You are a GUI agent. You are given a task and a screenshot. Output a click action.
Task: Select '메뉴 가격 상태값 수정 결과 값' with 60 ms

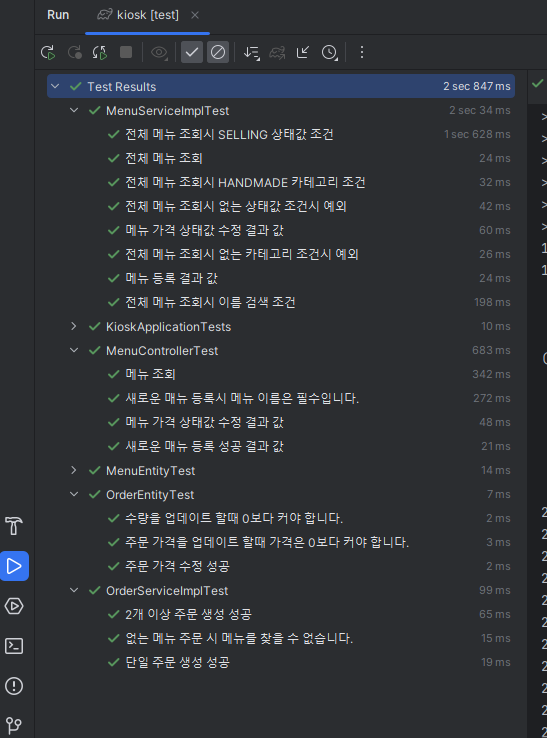point(281,231)
